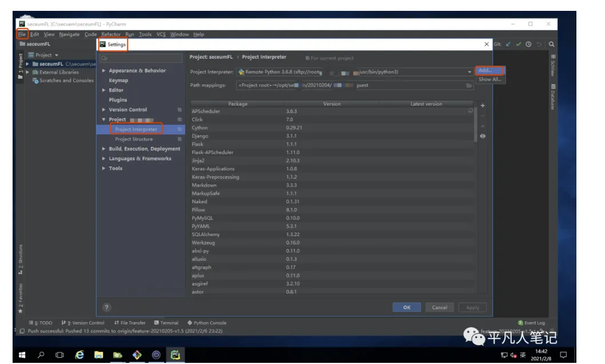Select Show All... from interpreter popup
The height and width of the screenshot is (364, 605).
pyautogui.click(x=490, y=79)
